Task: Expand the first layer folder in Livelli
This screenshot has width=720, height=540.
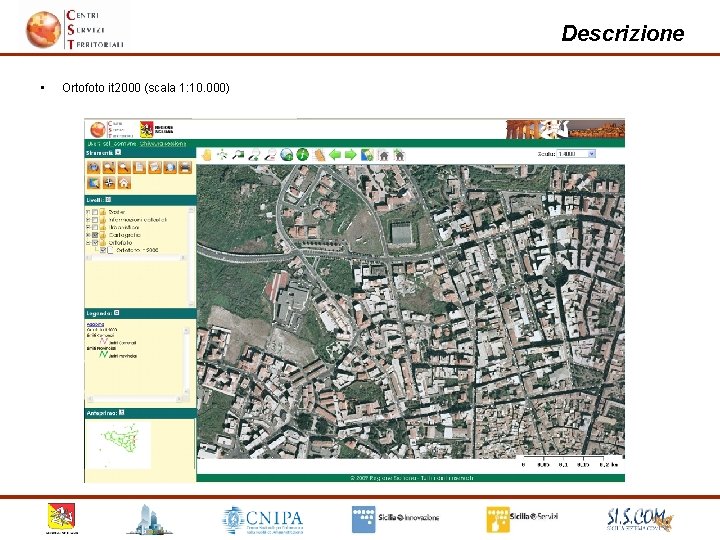Action: tap(88, 212)
